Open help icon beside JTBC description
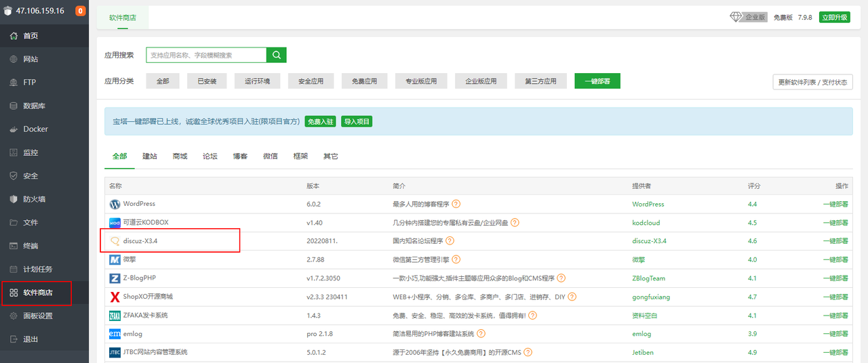 pos(528,352)
